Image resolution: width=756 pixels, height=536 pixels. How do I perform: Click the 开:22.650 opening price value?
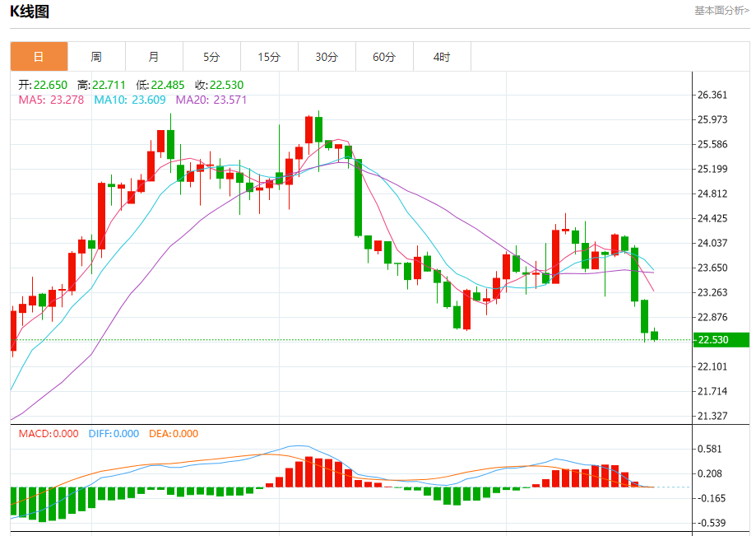pyautogui.click(x=43, y=85)
